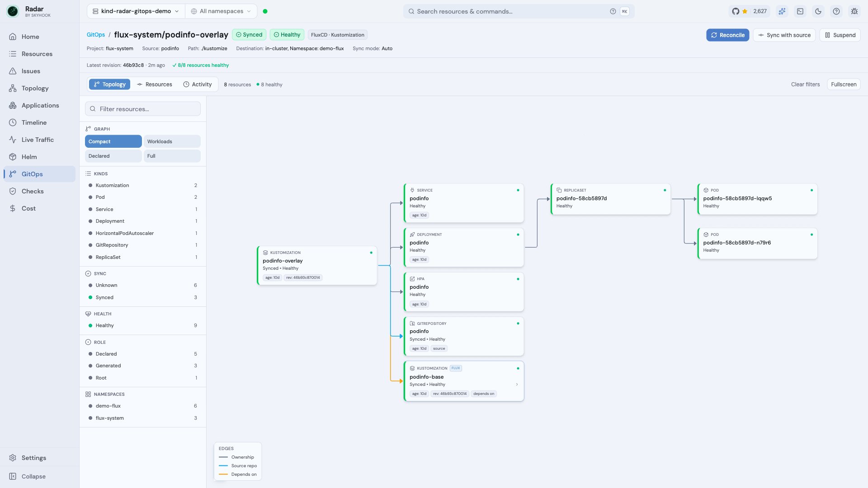Image resolution: width=868 pixels, height=488 pixels.
Task: Open Applications in the sidebar
Action: 39,105
